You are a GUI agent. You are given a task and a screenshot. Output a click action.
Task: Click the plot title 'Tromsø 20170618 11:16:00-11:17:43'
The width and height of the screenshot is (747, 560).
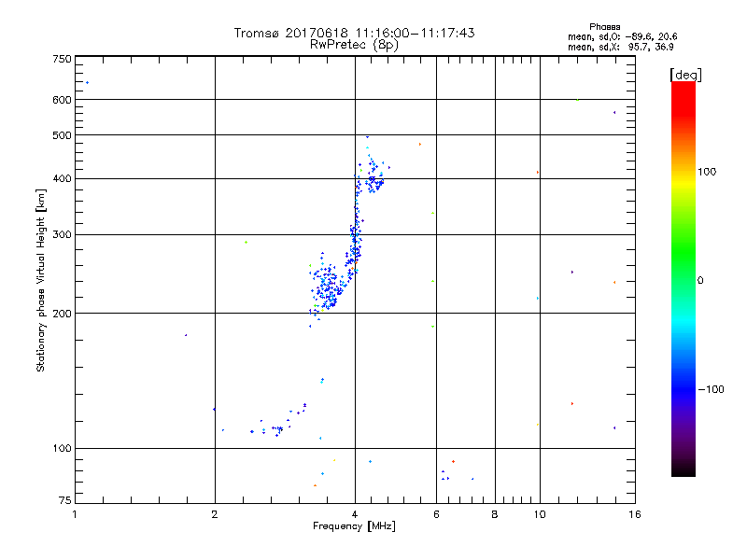(354, 33)
